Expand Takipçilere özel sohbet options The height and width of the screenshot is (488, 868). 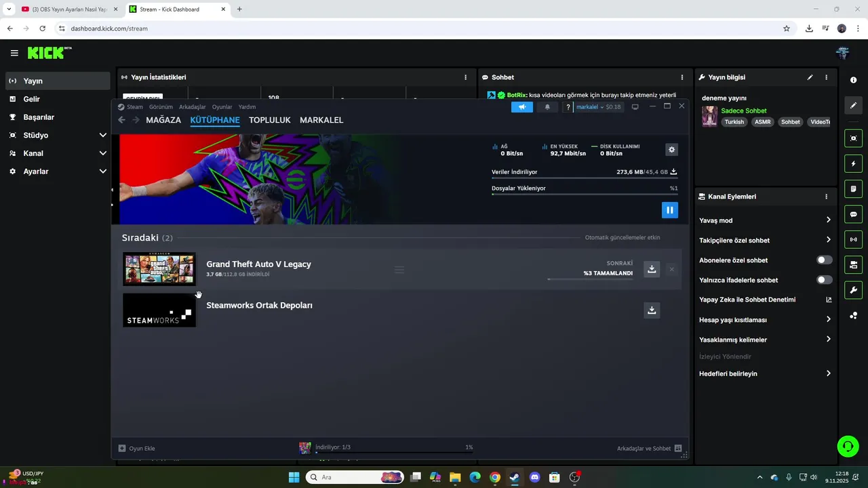click(x=828, y=240)
